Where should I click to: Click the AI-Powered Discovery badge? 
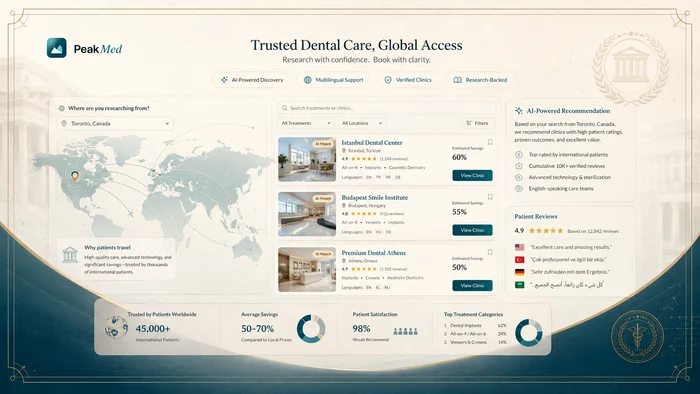(x=252, y=80)
